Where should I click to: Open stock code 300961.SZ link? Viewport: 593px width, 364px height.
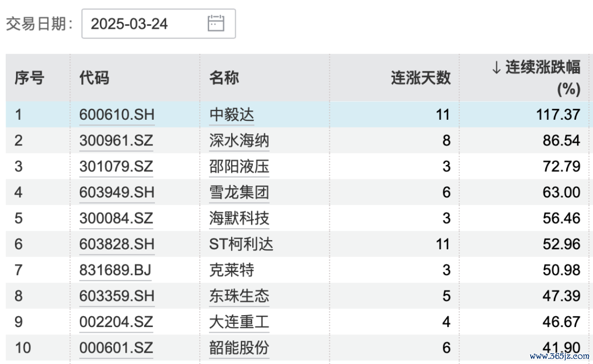[116, 140]
